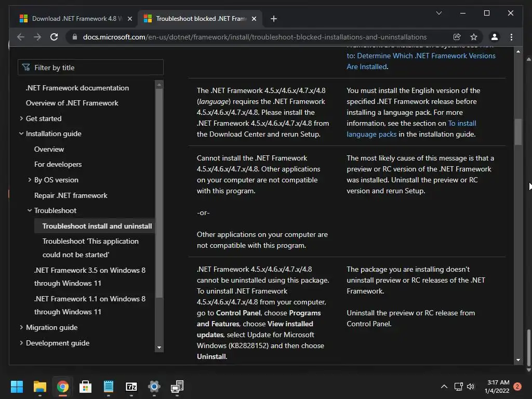View site info via the padlock icon
Viewport: 532px width, 399px height.
pos(75,37)
